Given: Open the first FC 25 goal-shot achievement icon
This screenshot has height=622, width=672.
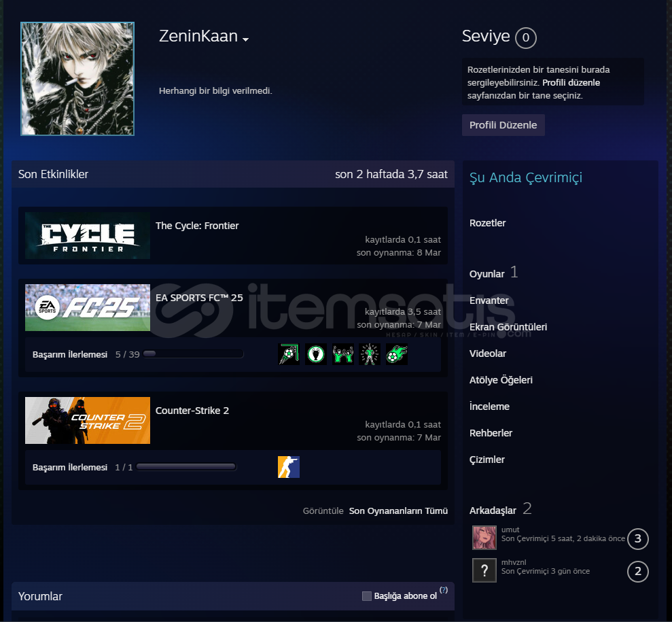Looking at the screenshot, I should [x=289, y=355].
